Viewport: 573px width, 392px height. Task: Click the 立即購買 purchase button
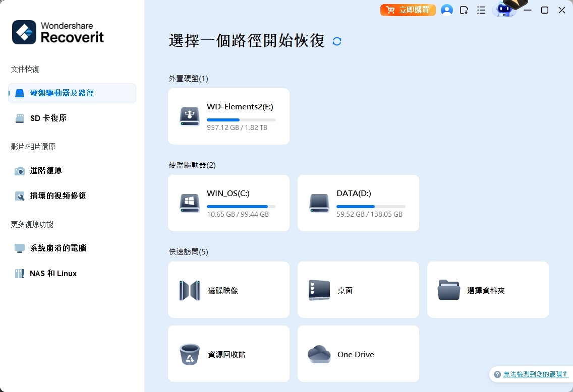coord(408,10)
